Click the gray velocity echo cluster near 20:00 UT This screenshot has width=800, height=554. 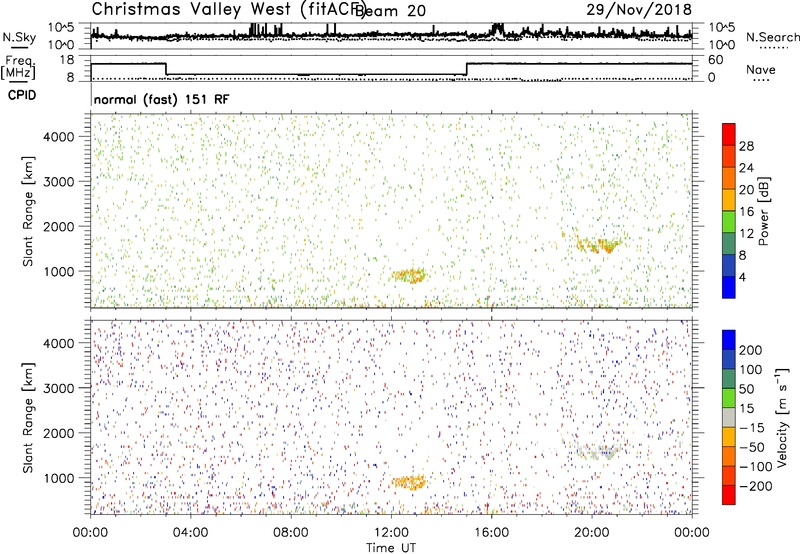598,451
